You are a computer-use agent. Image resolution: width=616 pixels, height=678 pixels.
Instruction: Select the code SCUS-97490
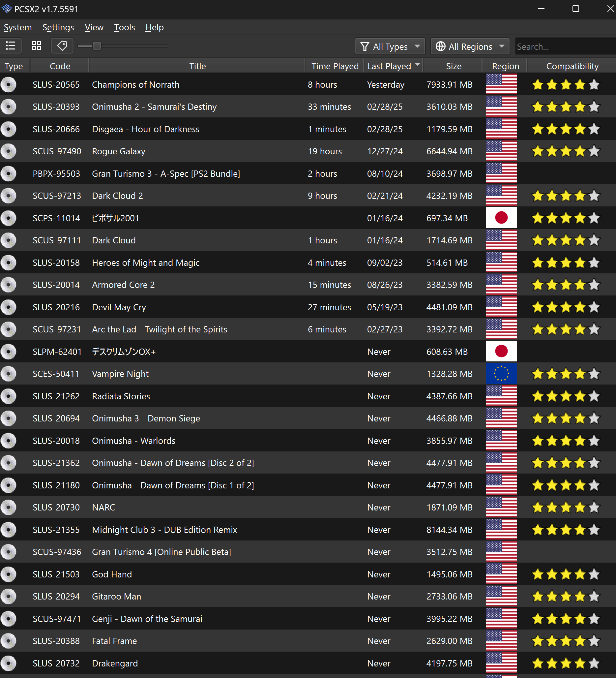point(57,151)
